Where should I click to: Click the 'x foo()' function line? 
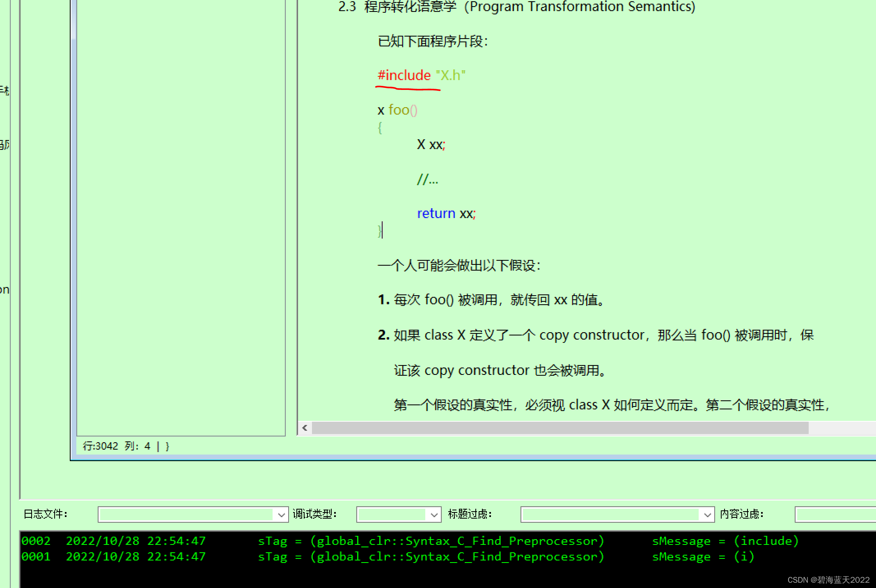click(x=397, y=110)
